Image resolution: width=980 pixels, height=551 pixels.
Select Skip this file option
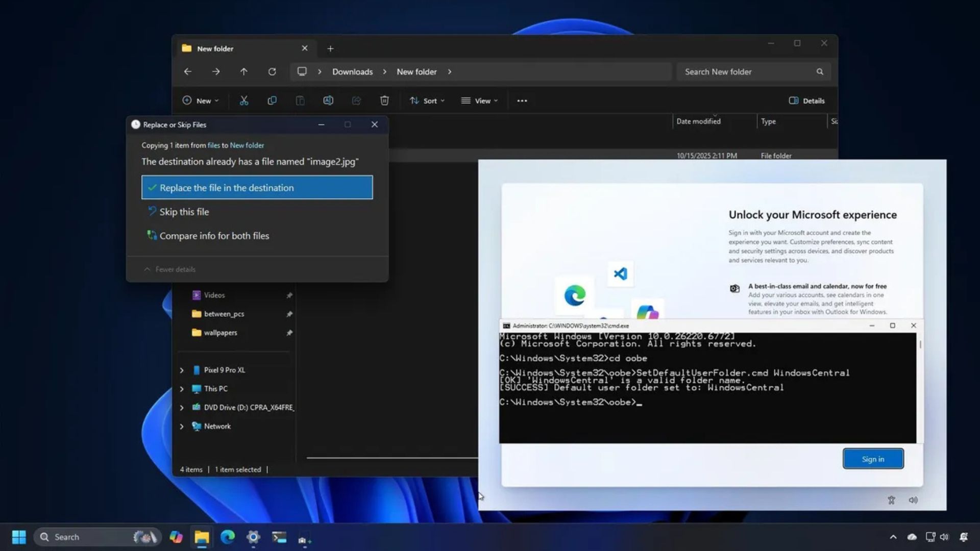(184, 212)
